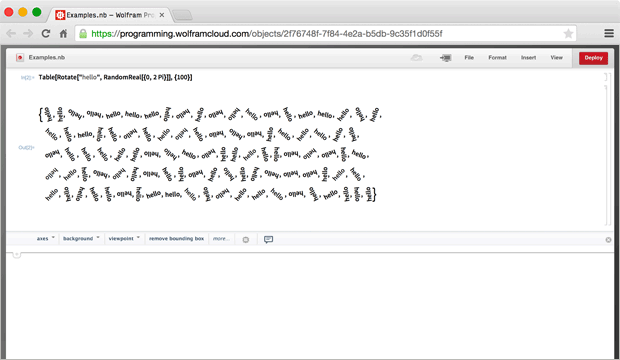Open a new browser tab
This screenshot has width=620, height=360.
pos(182,15)
